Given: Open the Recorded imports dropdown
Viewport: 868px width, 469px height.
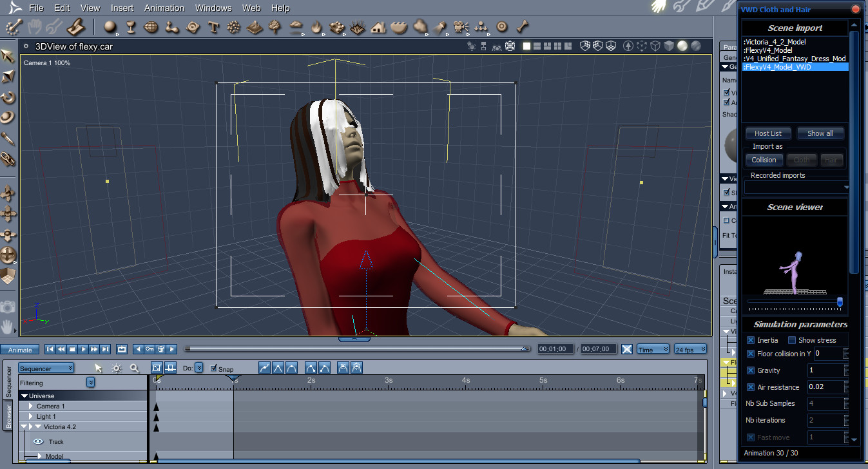Looking at the screenshot, I should coord(797,187).
